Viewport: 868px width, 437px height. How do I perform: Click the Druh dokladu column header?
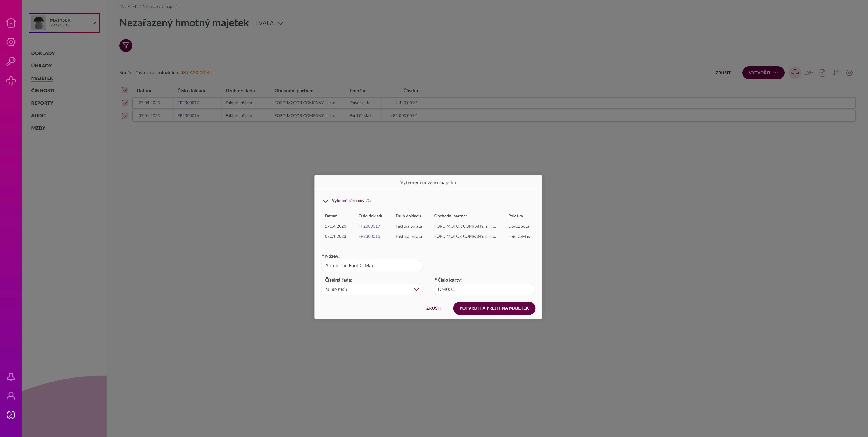[240, 91]
